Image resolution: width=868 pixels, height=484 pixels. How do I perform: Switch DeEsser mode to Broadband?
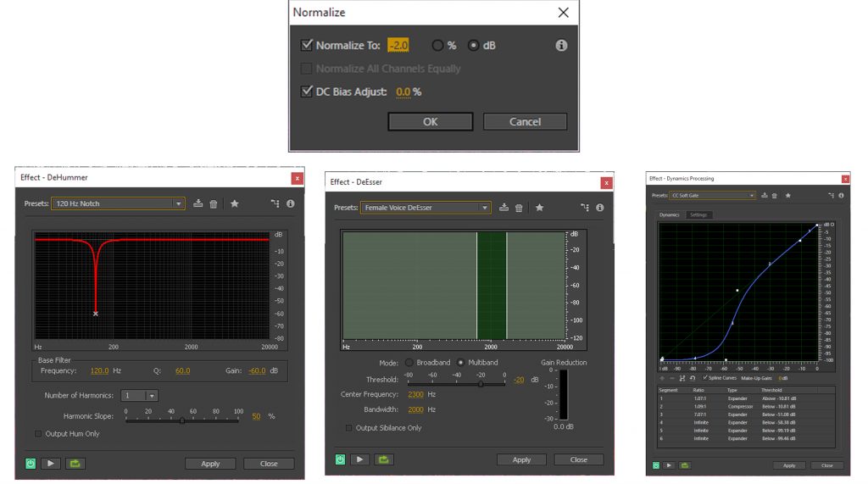tap(409, 363)
